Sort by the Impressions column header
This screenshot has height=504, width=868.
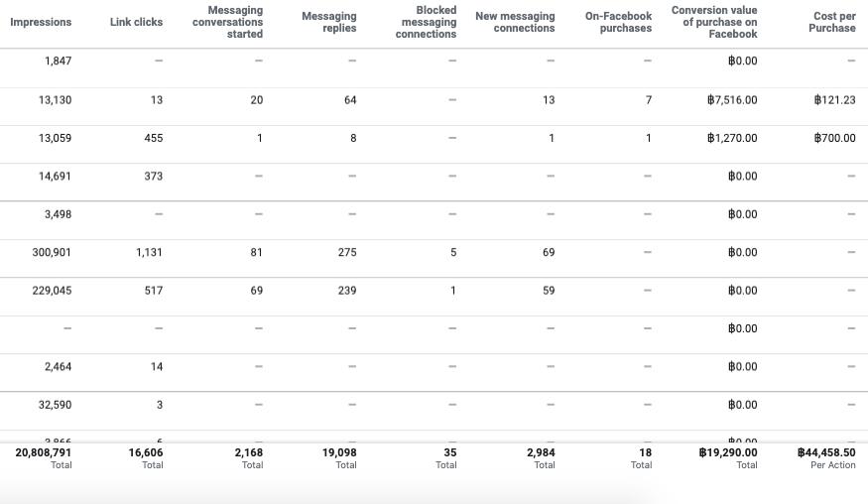pyautogui.click(x=41, y=22)
